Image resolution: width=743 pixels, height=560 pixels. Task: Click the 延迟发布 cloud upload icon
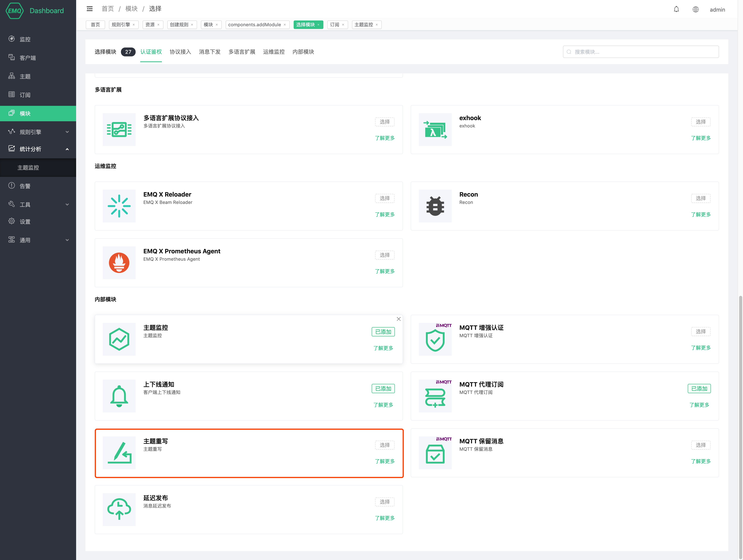point(119,509)
